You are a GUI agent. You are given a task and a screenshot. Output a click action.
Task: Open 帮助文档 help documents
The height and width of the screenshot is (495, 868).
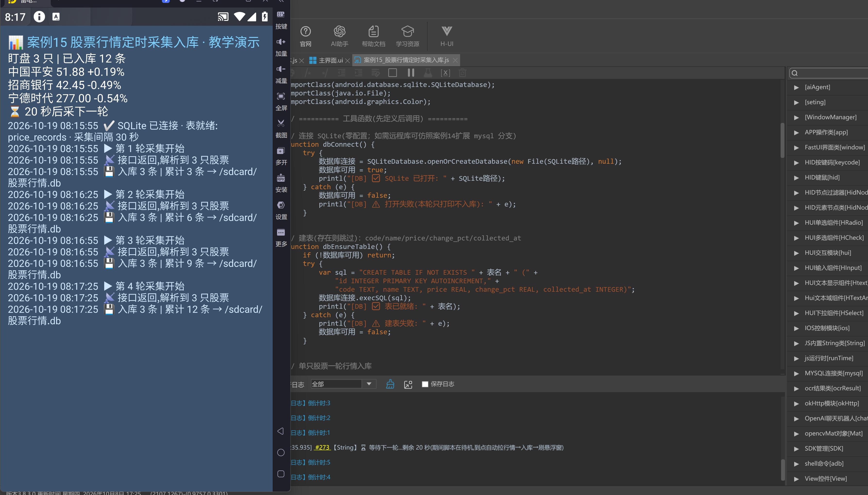[x=373, y=36]
